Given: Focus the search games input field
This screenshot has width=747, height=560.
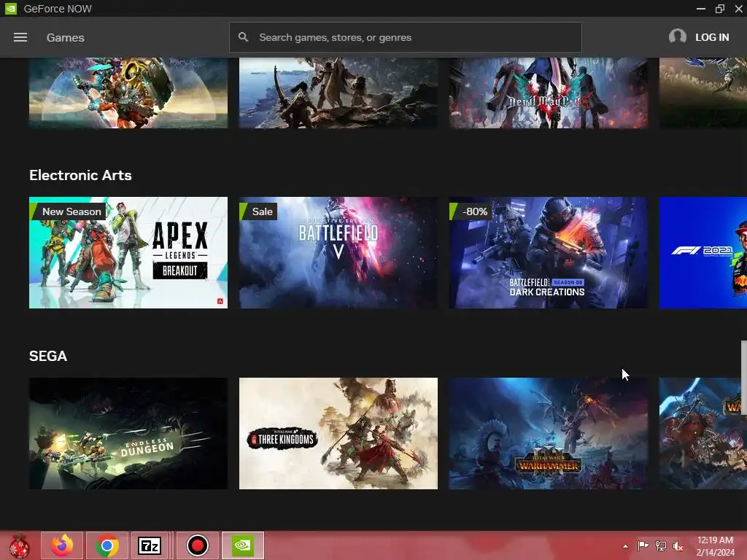Looking at the screenshot, I should tap(405, 37).
